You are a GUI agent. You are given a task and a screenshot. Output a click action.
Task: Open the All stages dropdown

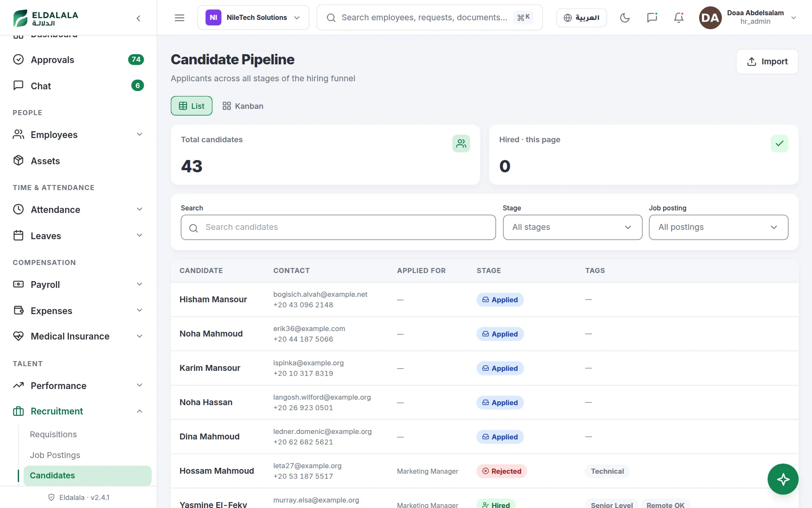click(572, 227)
